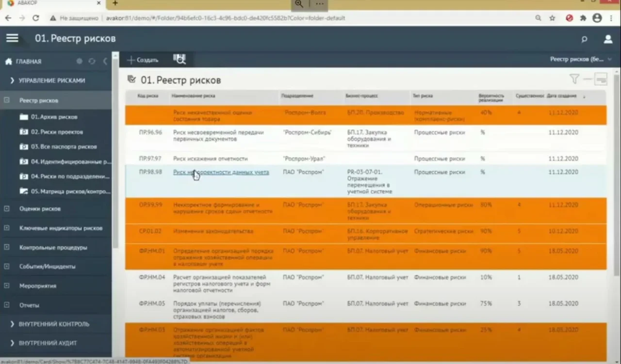Sort by Бизнес-процесс column header

tap(361, 96)
